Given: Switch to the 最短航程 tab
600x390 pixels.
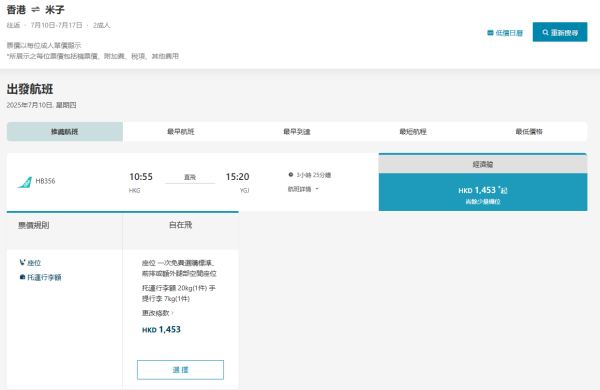Looking at the screenshot, I should point(413,132).
